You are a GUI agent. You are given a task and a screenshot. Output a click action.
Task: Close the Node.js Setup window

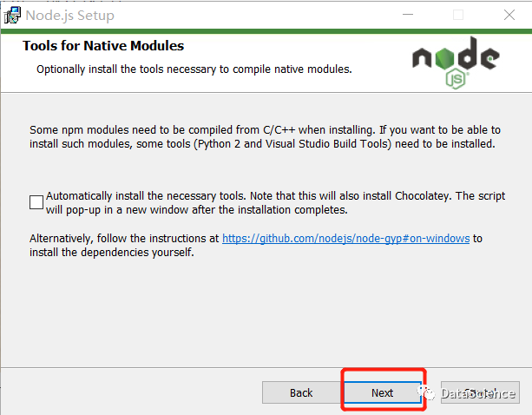(509, 15)
